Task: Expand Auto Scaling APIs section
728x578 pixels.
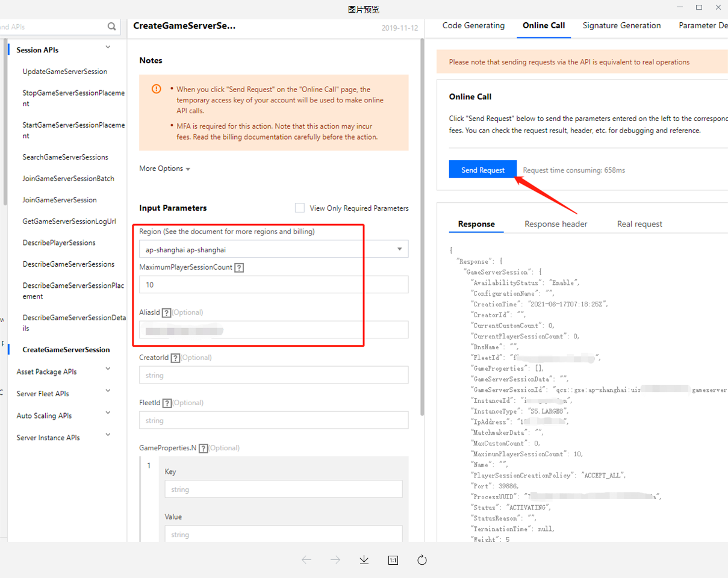Action: click(108, 413)
